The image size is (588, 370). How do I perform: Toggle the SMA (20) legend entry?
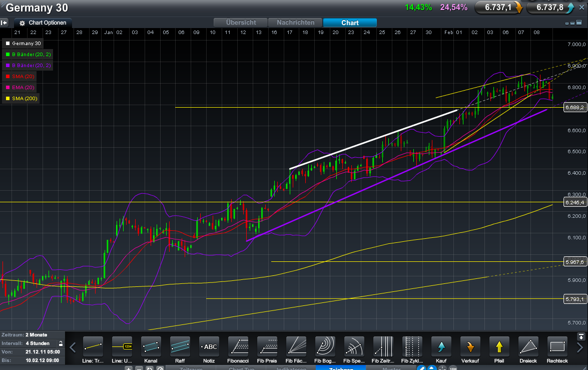coord(20,77)
